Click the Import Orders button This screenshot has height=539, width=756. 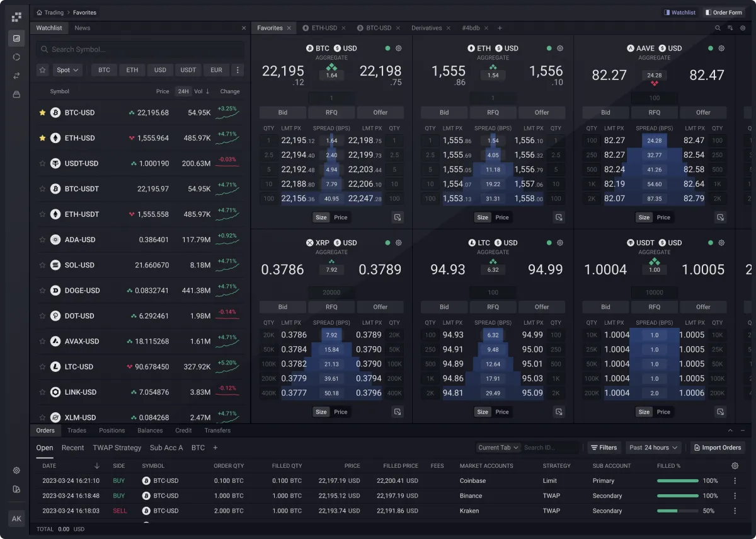718,447
